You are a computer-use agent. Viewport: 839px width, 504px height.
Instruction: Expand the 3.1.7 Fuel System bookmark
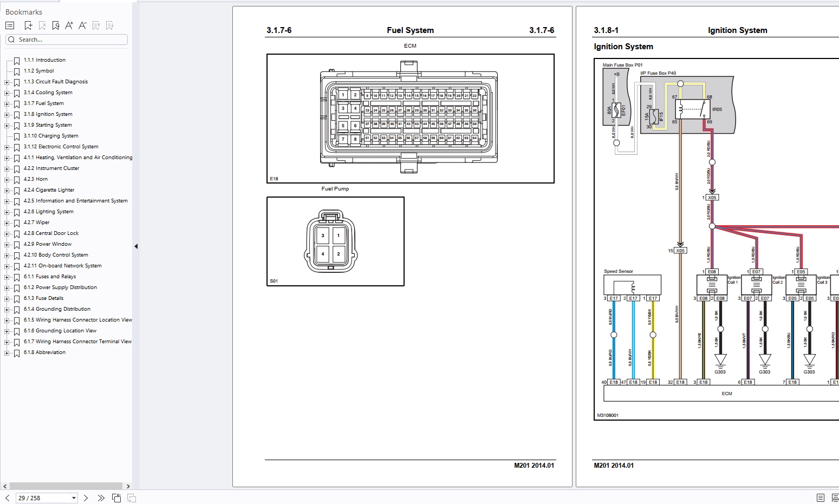pos(6,104)
